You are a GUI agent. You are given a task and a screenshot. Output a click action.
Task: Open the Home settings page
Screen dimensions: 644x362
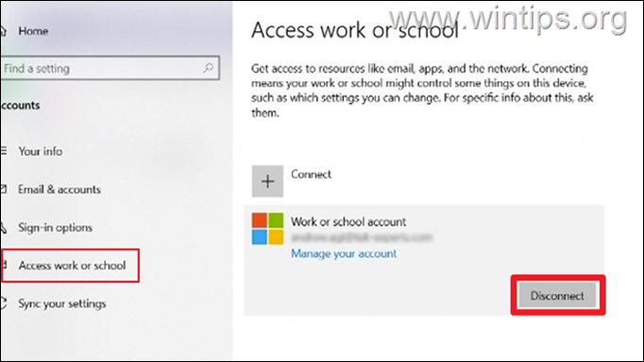tap(33, 31)
